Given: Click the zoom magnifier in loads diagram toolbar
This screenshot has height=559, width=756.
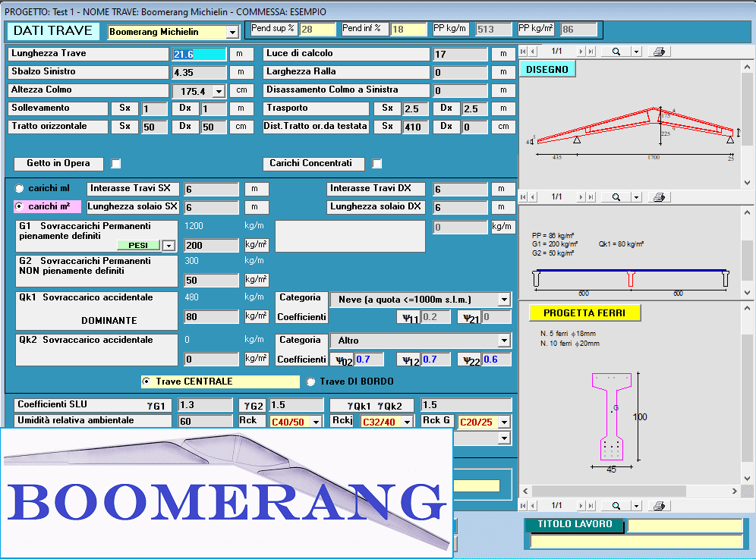Looking at the screenshot, I should tap(616, 196).
